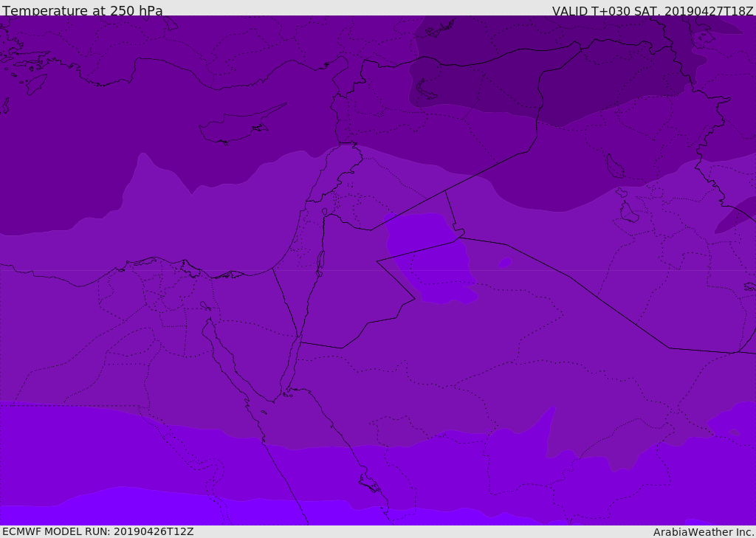Select the 'Temperature at 250 hPa' title text
The image size is (756, 538).
coord(83,10)
